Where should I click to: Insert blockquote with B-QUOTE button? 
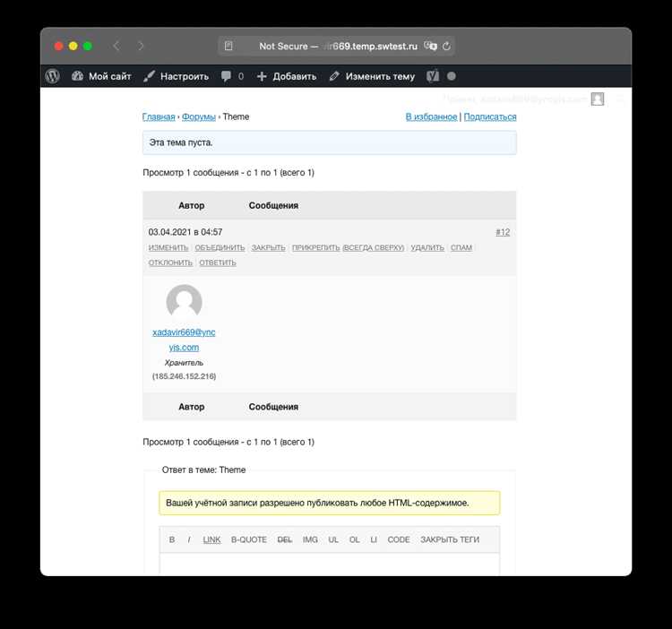[x=249, y=539]
